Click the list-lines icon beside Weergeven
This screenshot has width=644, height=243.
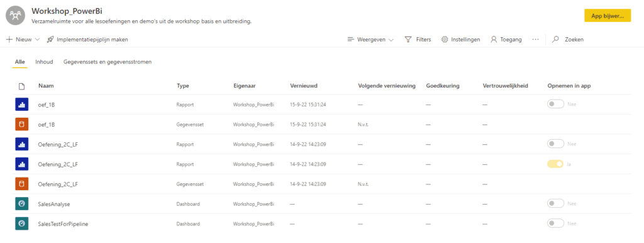click(x=350, y=40)
